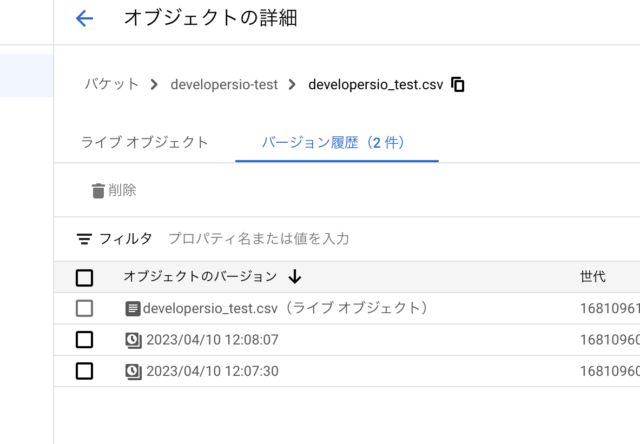Open developersio-test bucket breadcrumb link
The image size is (640, 444).
point(224,84)
